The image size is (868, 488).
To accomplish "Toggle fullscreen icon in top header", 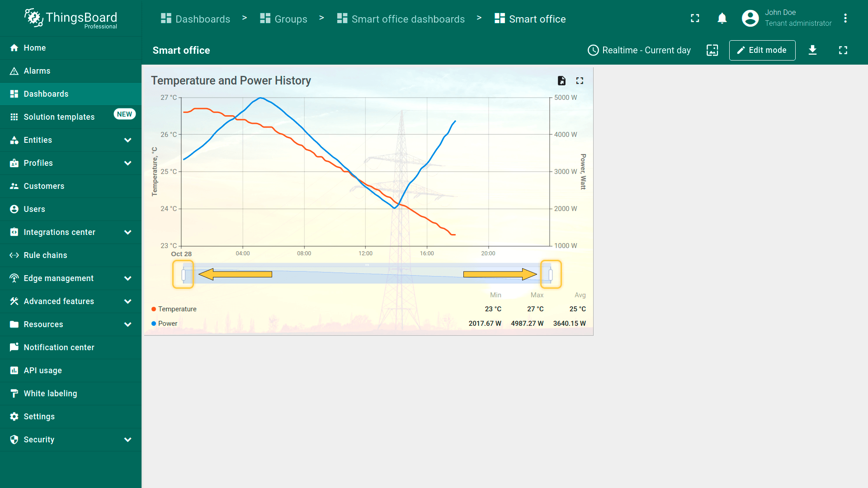I will [x=695, y=19].
